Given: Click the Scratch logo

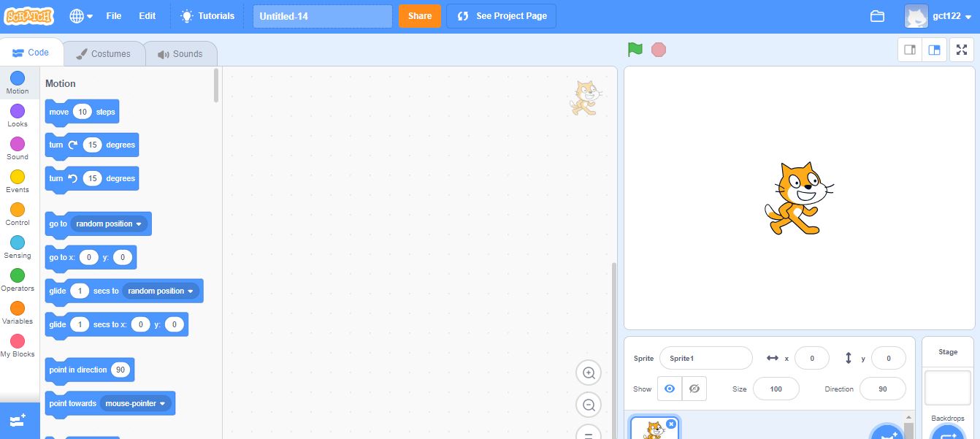Looking at the screenshot, I should (x=28, y=15).
